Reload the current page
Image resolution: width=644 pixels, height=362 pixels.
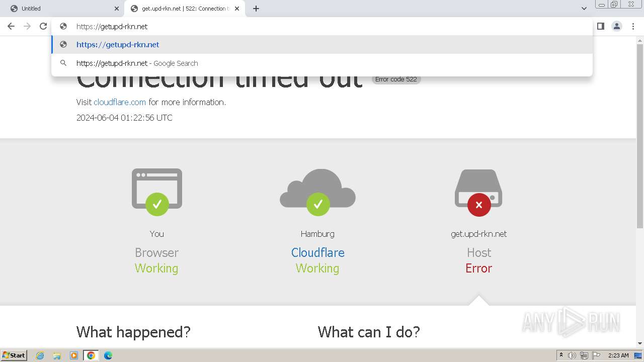(x=43, y=26)
